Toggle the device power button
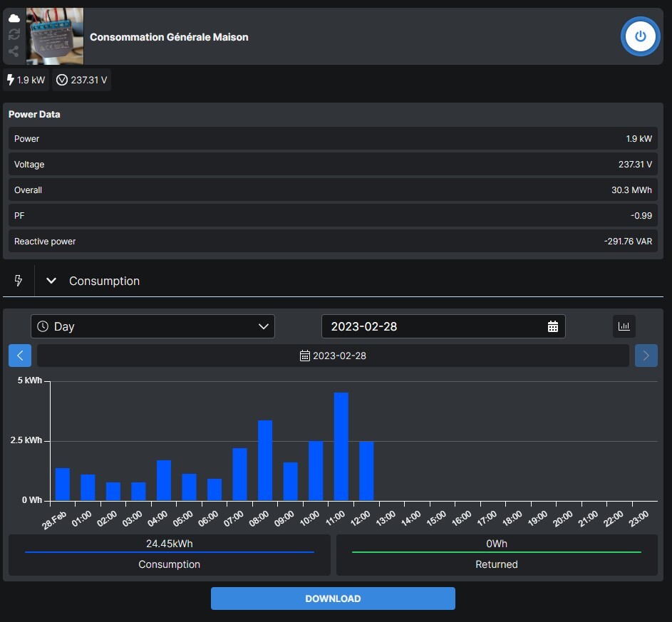 pos(640,36)
